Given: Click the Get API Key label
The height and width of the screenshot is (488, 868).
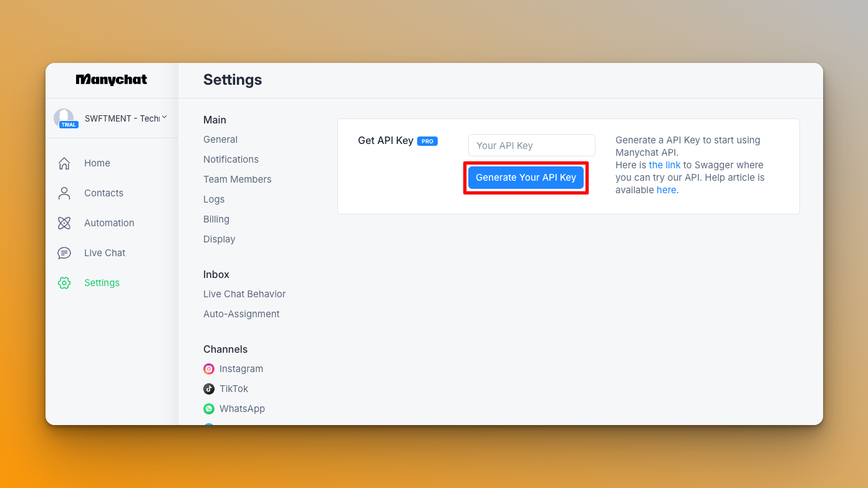Looking at the screenshot, I should click(385, 141).
